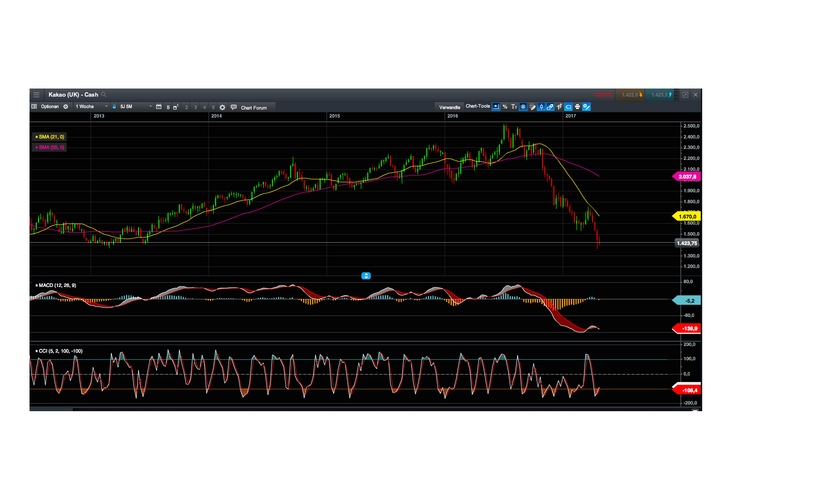
Task: Open the Chart Forum speech bubble icon
Action: 234,107
